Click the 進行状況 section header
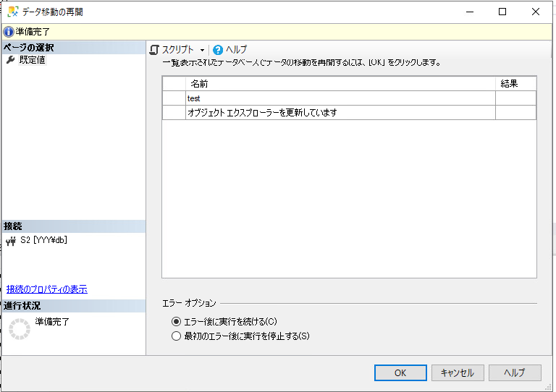 [x=74, y=306]
